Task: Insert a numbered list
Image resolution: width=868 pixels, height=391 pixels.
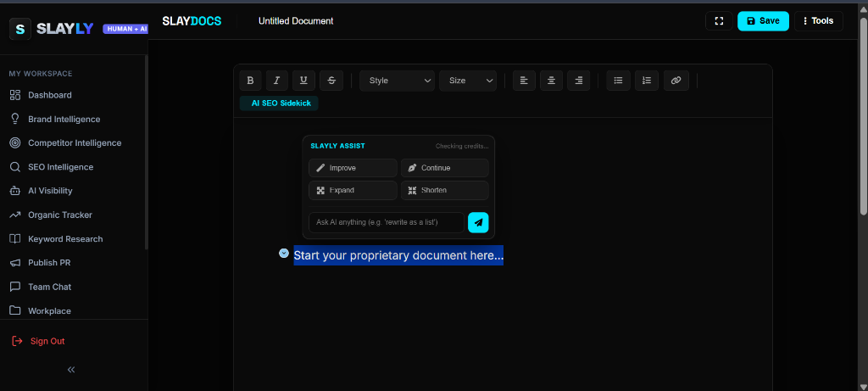Action: pyautogui.click(x=647, y=81)
